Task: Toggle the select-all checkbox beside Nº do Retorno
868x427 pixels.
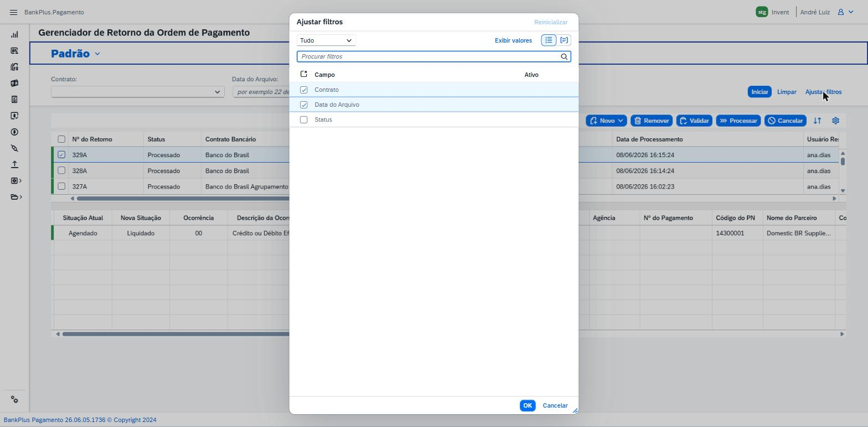Action: click(x=61, y=139)
